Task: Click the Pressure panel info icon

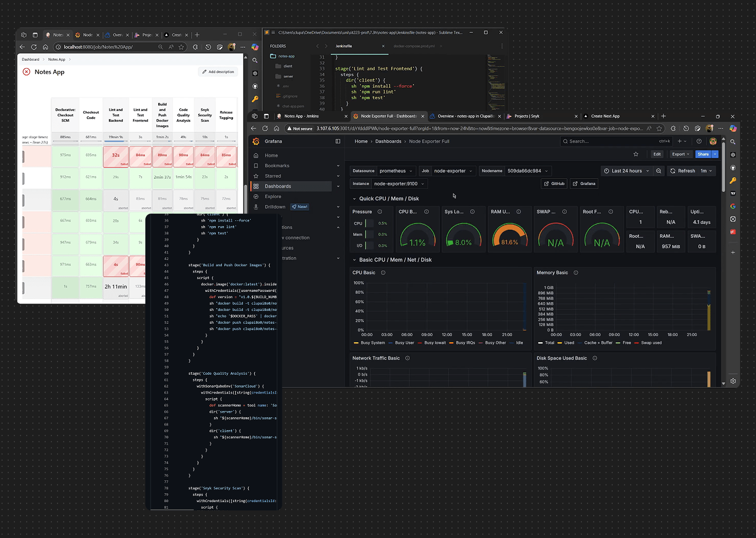Action: [x=380, y=212]
